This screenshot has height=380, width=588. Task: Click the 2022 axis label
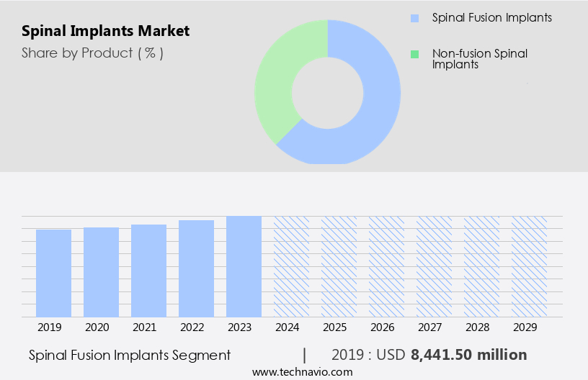pyautogui.click(x=192, y=327)
